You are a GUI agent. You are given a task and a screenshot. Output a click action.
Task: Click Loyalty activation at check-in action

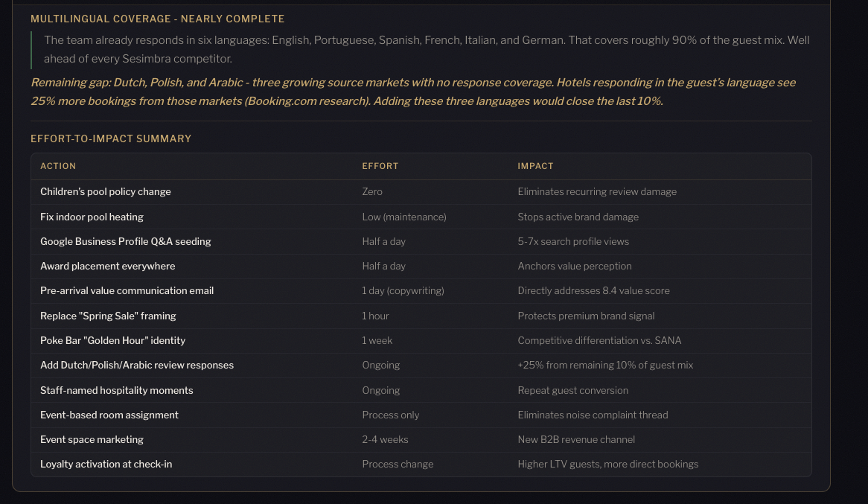(x=106, y=464)
